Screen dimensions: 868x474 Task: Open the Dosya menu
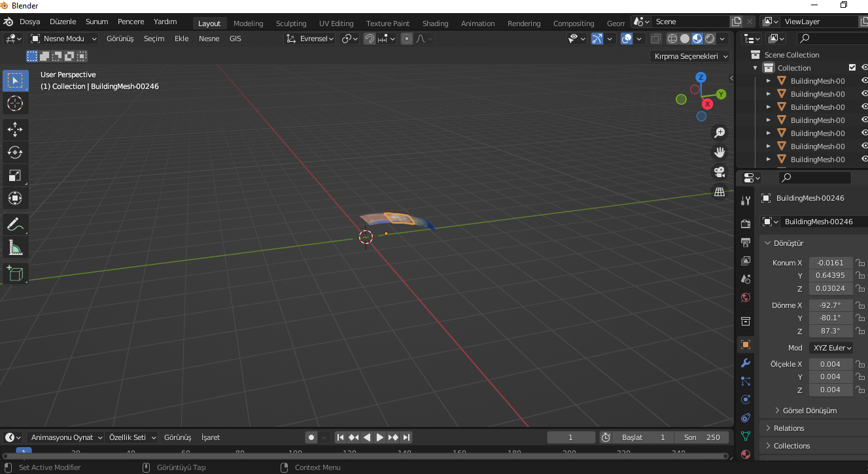[28, 21]
